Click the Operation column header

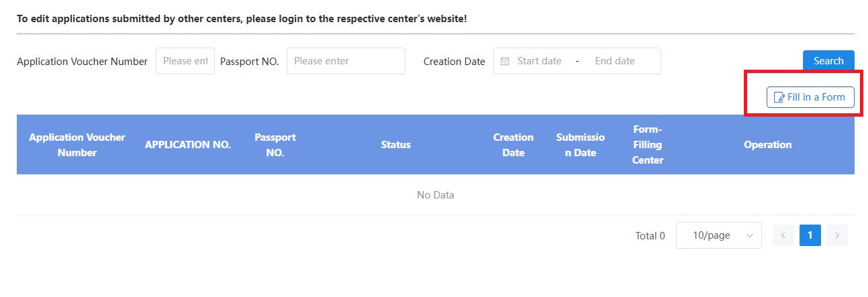pyautogui.click(x=768, y=145)
